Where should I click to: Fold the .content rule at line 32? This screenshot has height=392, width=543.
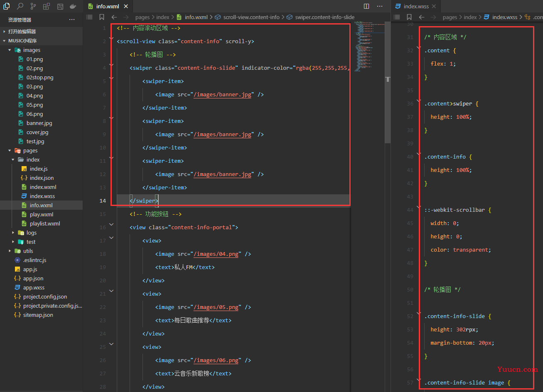click(418, 47)
